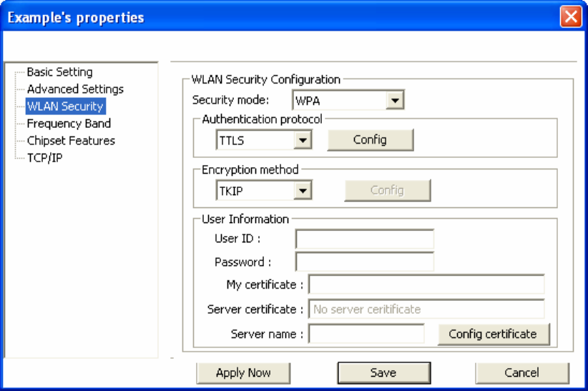Click the Server certificate field
The height and width of the screenshot is (391, 588).
(x=426, y=309)
